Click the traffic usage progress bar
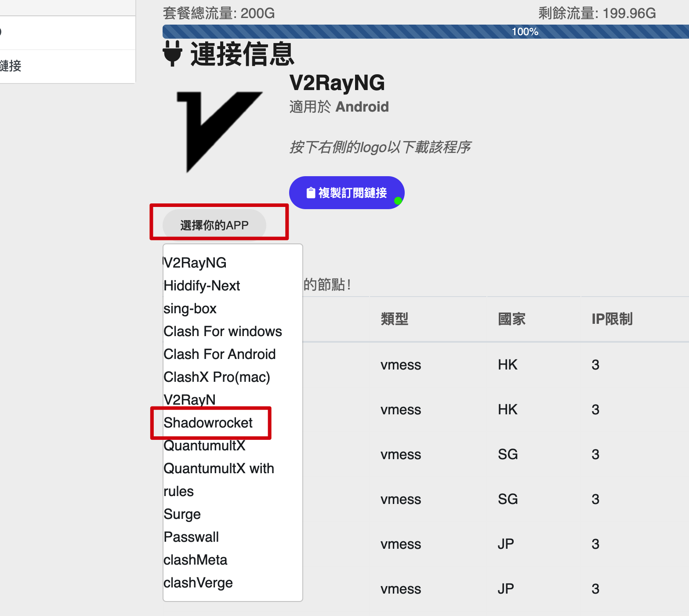 coord(425,32)
